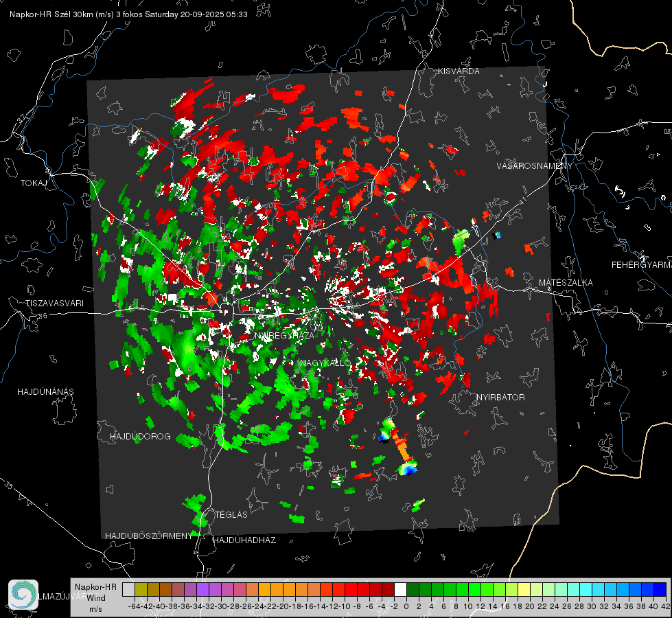Click the Napkor-HR legend label
Screen dimensions: 672x618
(x=95, y=587)
